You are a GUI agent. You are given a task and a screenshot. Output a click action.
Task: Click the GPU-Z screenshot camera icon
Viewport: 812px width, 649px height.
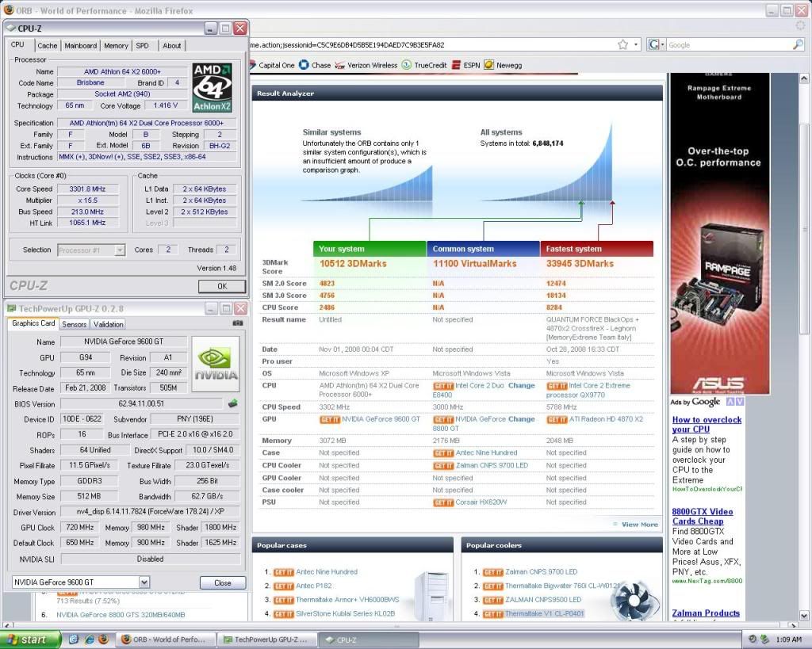tap(238, 323)
